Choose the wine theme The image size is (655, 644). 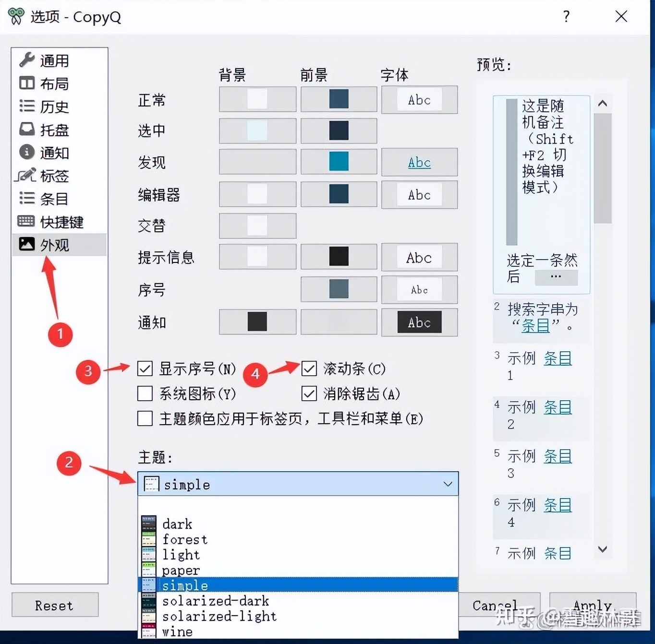click(x=298, y=631)
